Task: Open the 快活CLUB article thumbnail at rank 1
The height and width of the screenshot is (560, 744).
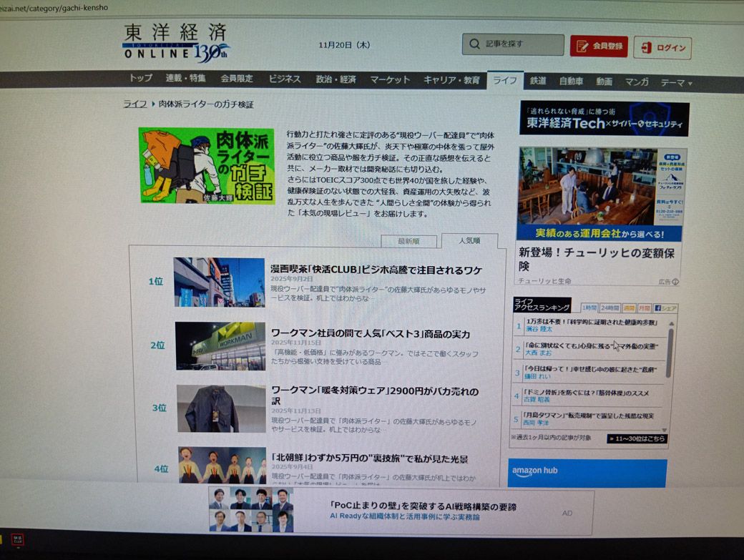Action: click(x=217, y=282)
